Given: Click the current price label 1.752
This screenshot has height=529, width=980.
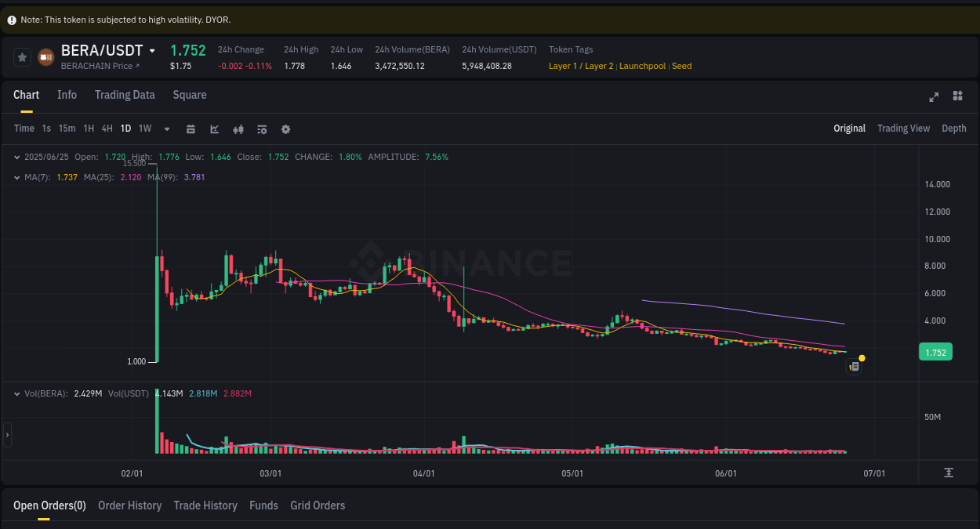Looking at the screenshot, I should pyautogui.click(x=935, y=352).
